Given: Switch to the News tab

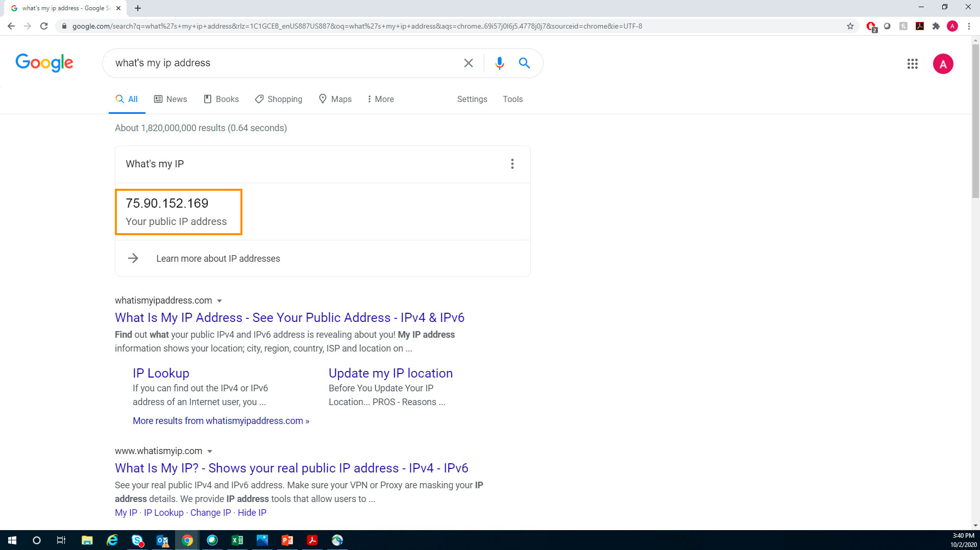Looking at the screenshot, I should pos(170,99).
